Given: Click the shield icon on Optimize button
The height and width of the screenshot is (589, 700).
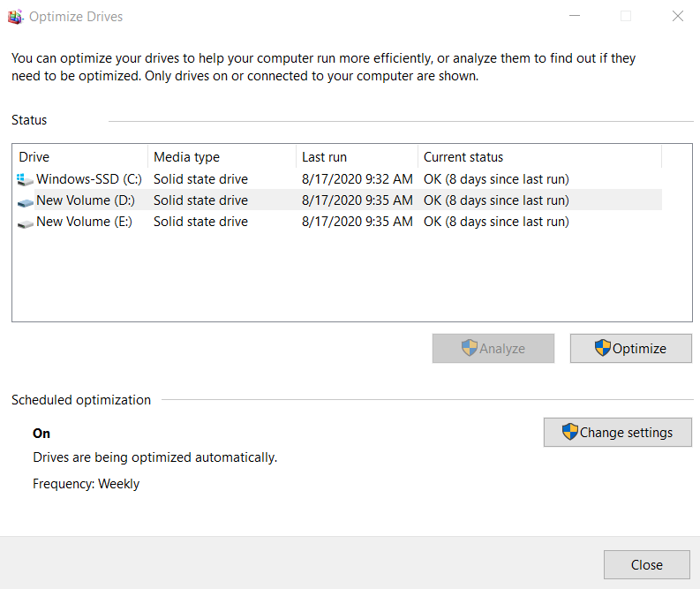Looking at the screenshot, I should click(x=603, y=348).
